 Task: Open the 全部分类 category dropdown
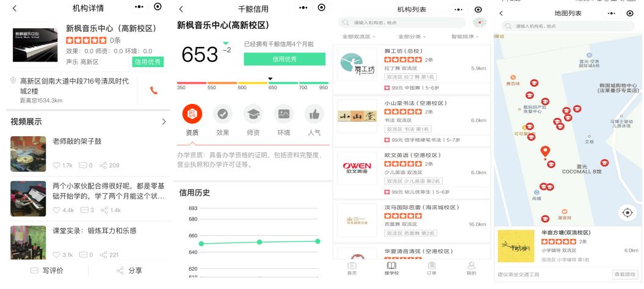pyautogui.click(x=412, y=37)
